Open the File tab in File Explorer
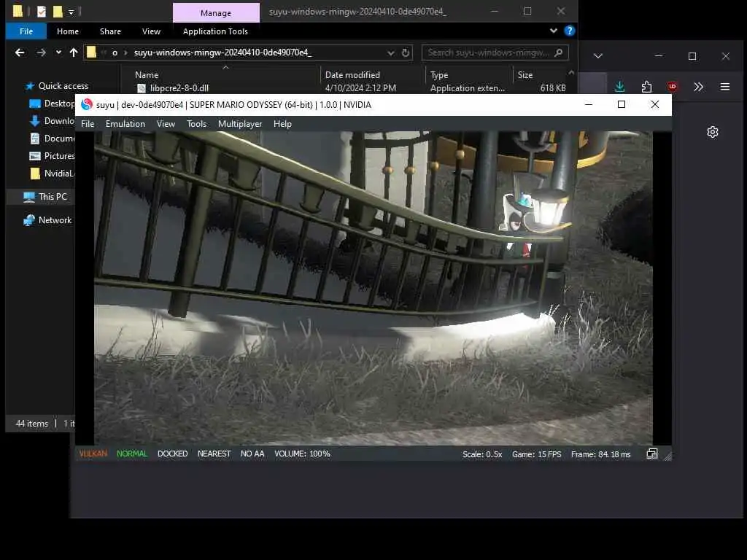Screen dimensions: 747x560 26,31
